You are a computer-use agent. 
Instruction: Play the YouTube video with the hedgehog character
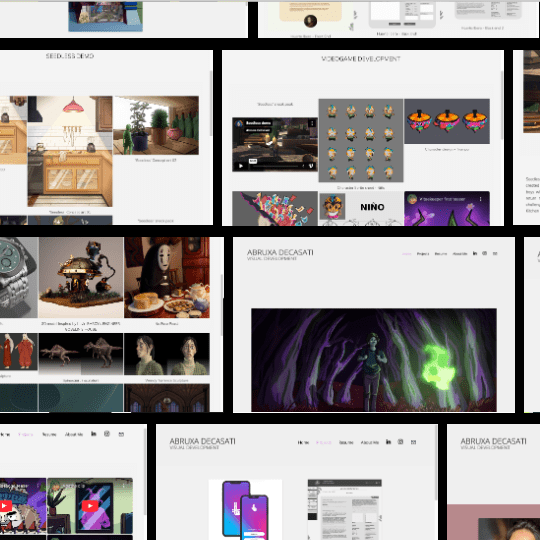coord(5,506)
